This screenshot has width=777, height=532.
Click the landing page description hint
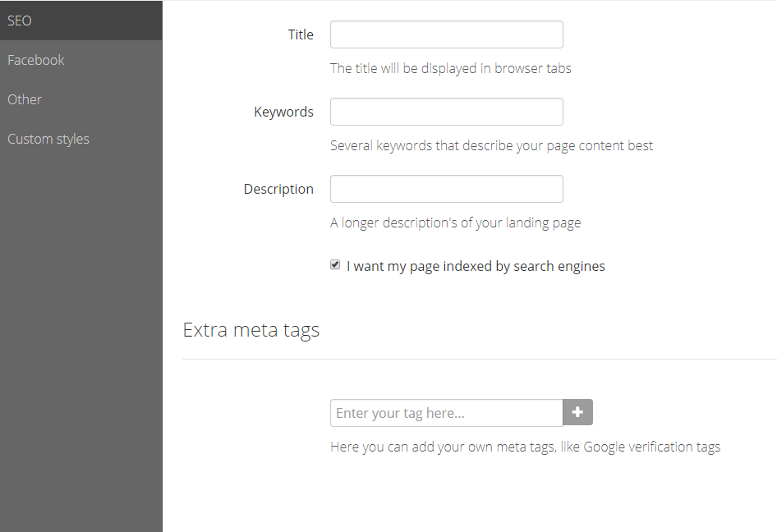click(x=455, y=223)
